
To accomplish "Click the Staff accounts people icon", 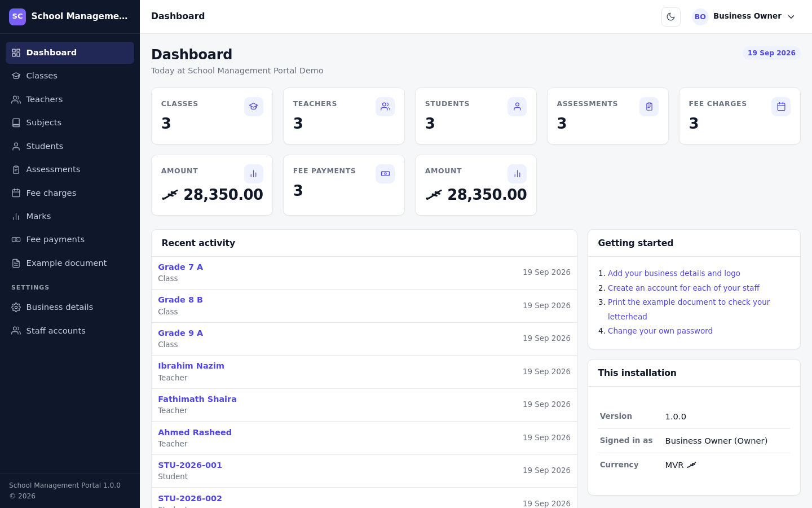I will click(x=16, y=331).
